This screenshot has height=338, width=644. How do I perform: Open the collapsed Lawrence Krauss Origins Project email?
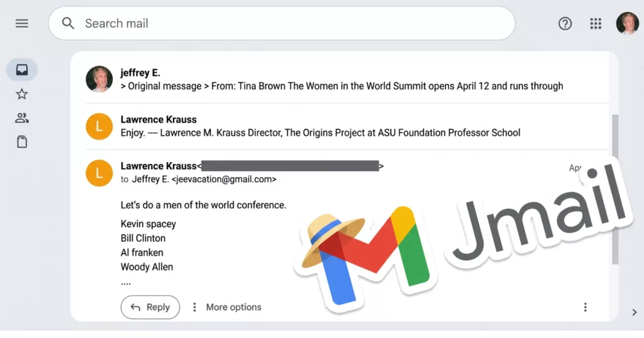(x=322, y=126)
